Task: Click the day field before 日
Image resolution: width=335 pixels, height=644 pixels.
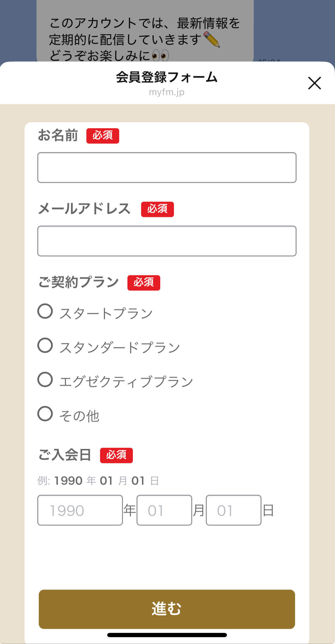Action: click(x=234, y=510)
